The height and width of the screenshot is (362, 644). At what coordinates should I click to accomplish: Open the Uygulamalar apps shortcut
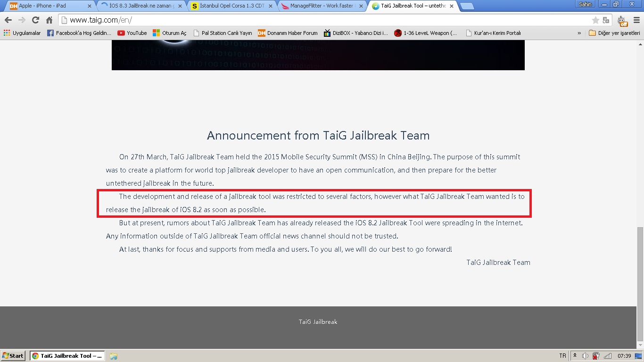click(x=22, y=33)
